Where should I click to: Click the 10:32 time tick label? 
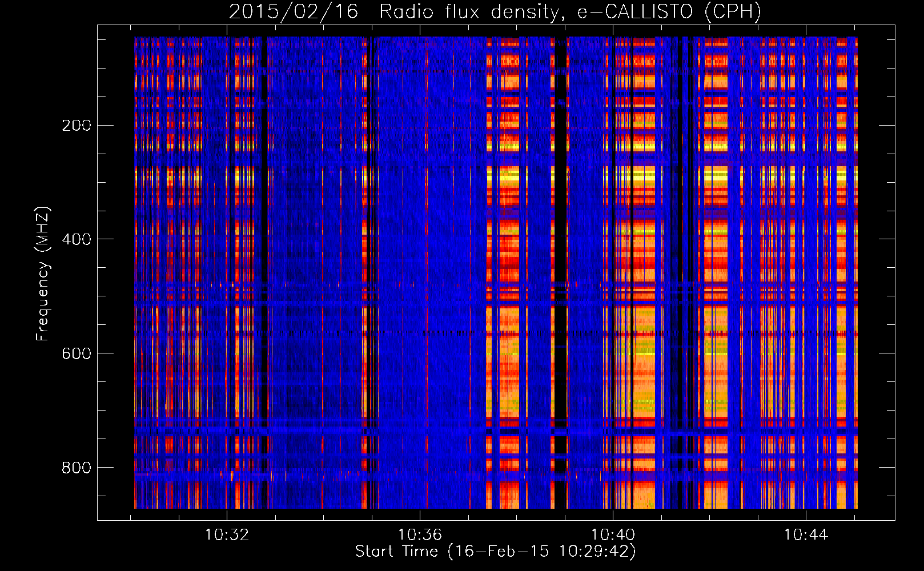[x=227, y=535]
